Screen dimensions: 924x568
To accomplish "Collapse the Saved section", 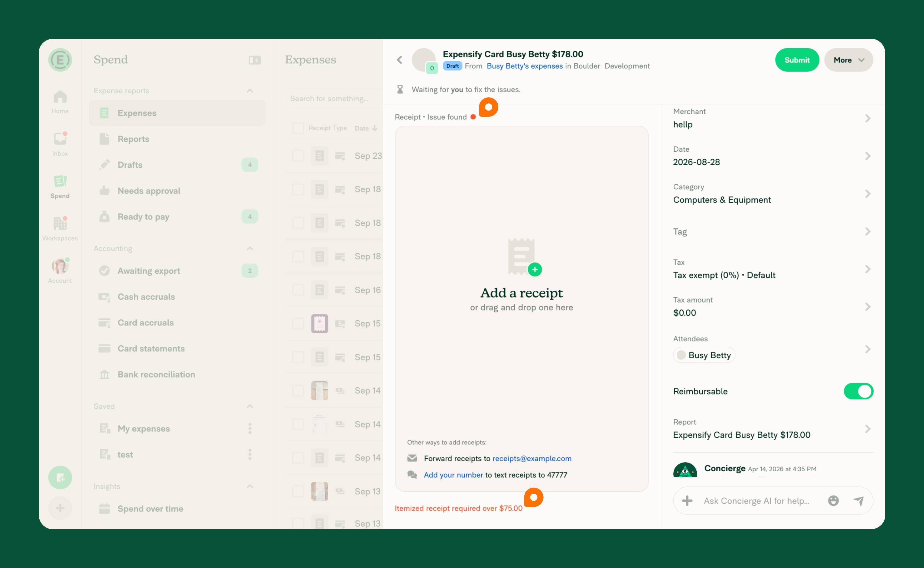I will pyautogui.click(x=250, y=406).
